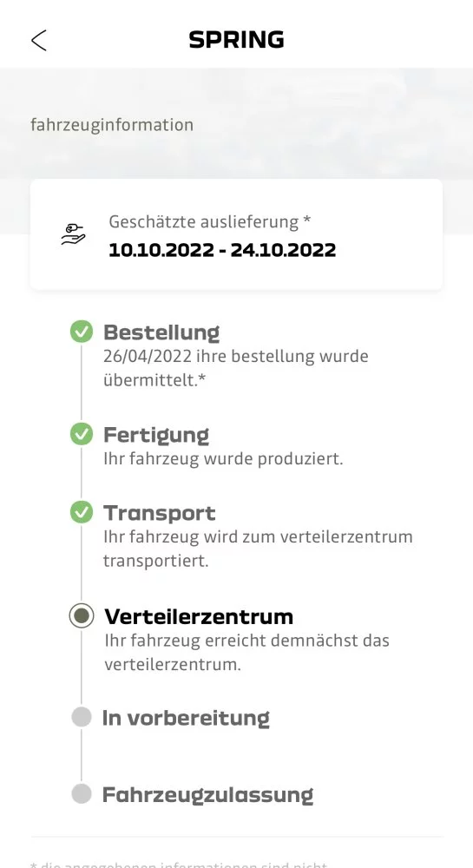The image size is (473, 868).
Task: Open the Fertigung step heading
Action: click(156, 435)
